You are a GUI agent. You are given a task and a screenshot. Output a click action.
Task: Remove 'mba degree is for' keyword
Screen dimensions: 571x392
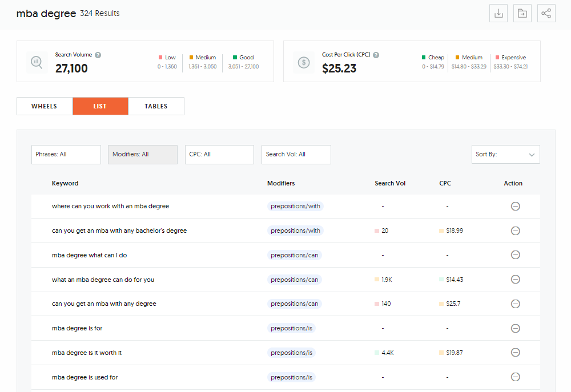(x=515, y=328)
